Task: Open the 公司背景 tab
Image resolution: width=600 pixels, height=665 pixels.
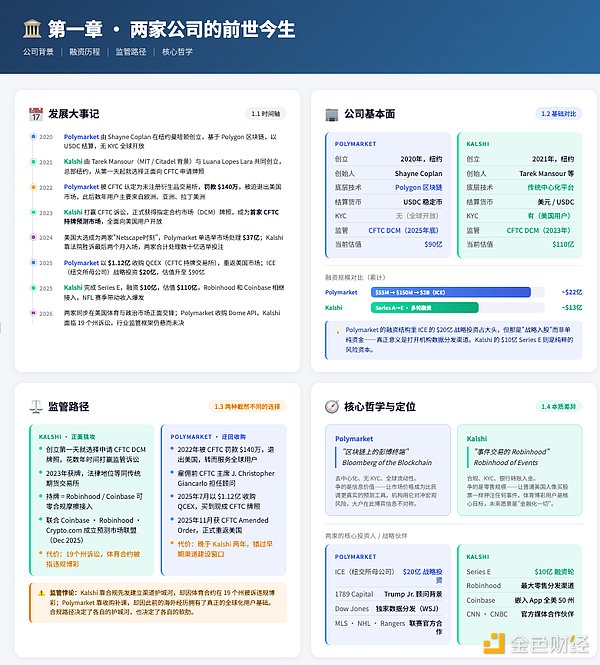Action: click(x=39, y=51)
